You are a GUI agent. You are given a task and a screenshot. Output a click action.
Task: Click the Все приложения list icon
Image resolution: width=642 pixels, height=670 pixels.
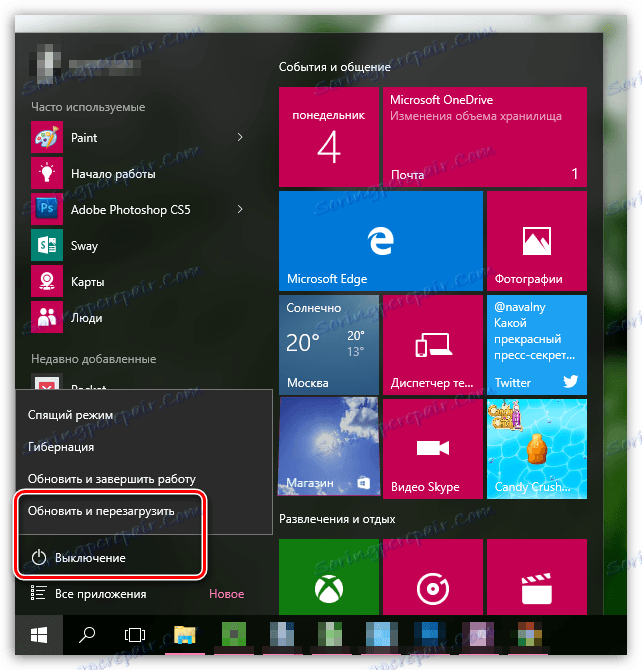coord(38,593)
